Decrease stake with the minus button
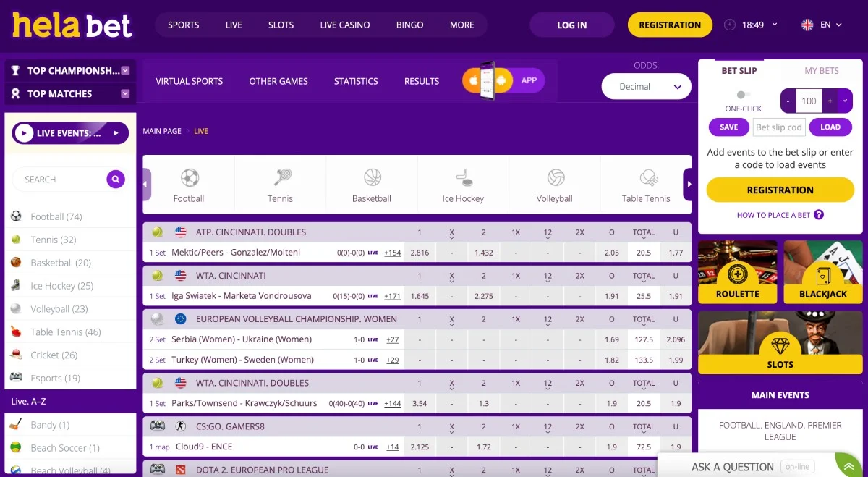The height and width of the screenshot is (477, 868). coord(788,101)
